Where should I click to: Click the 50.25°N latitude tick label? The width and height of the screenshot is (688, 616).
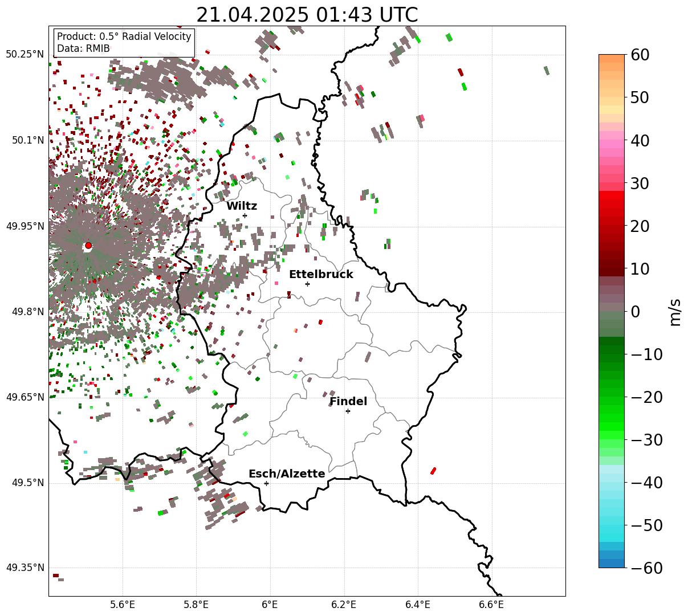(x=25, y=55)
